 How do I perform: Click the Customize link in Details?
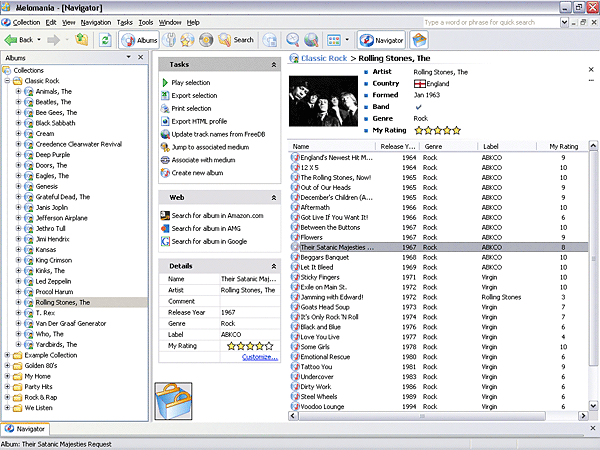point(260,357)
